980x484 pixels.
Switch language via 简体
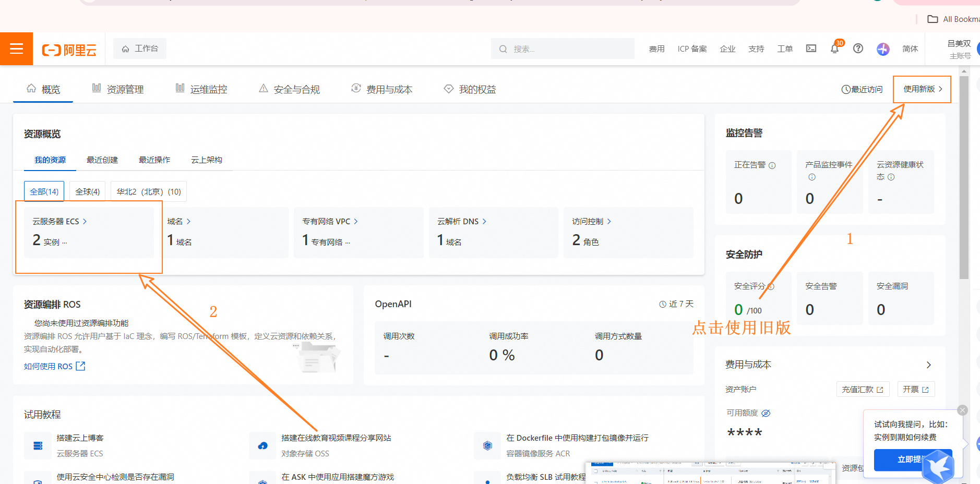910,49
